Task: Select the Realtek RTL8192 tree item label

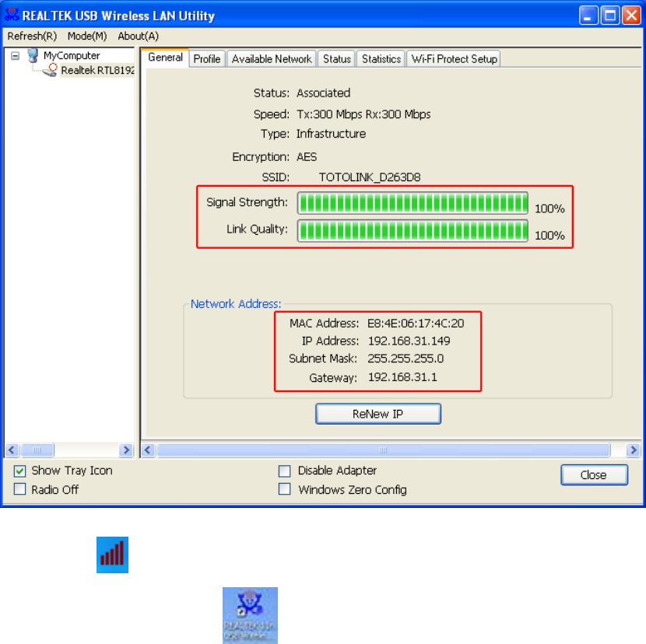Action: [97, 71]
